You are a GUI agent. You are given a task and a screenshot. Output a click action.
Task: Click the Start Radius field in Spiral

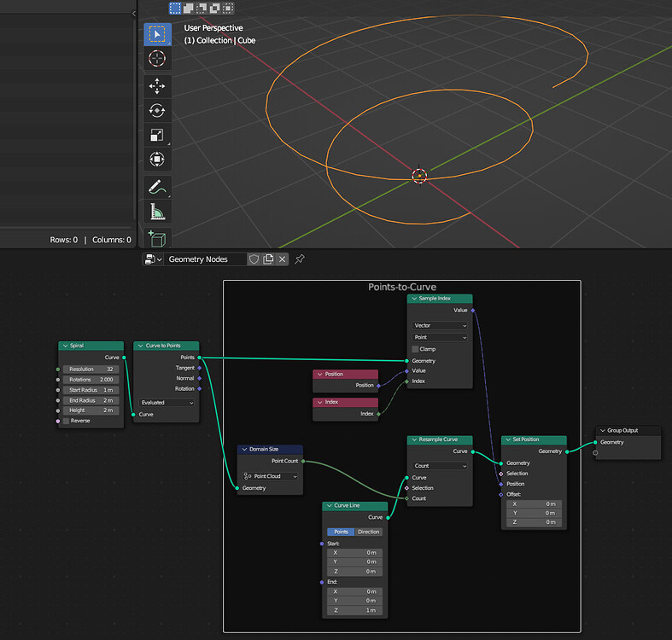(91, 390)
